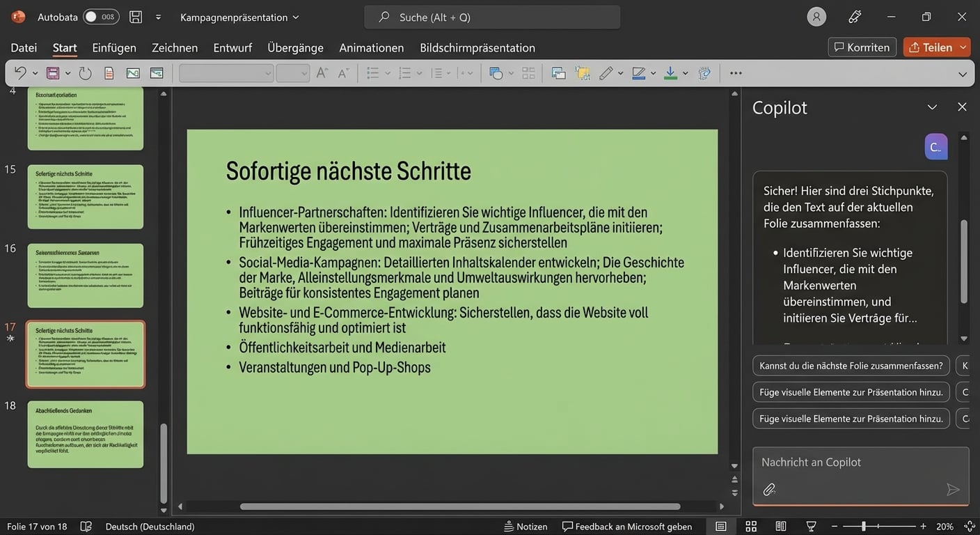Screen dimensions: 980x535
Task: Open the Shape Fill dropdown arrow
Action: [x=684, y=72]
